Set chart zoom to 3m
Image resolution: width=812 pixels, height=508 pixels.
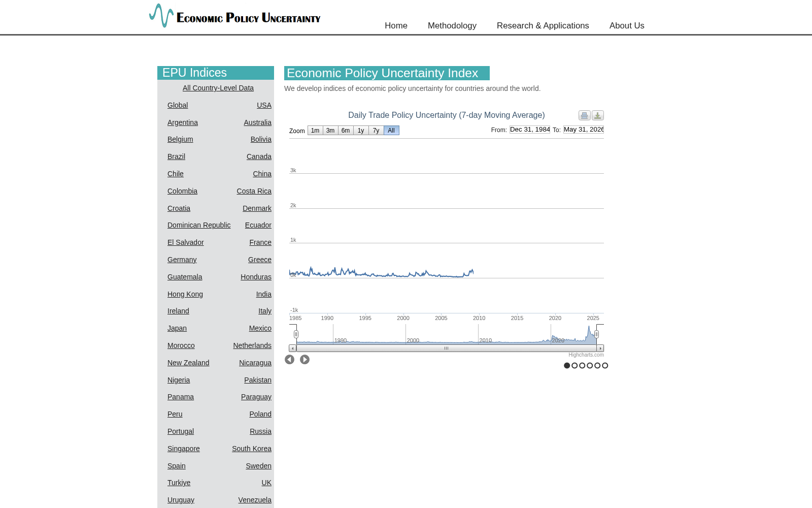(x=330, y=131)
